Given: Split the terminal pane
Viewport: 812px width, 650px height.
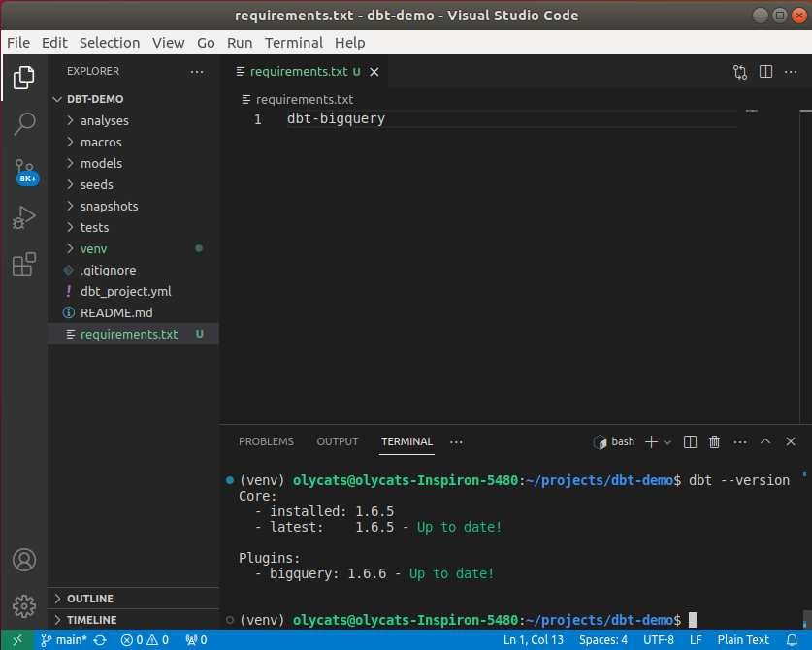Looking at the screenshot, I should coord(690,441).
